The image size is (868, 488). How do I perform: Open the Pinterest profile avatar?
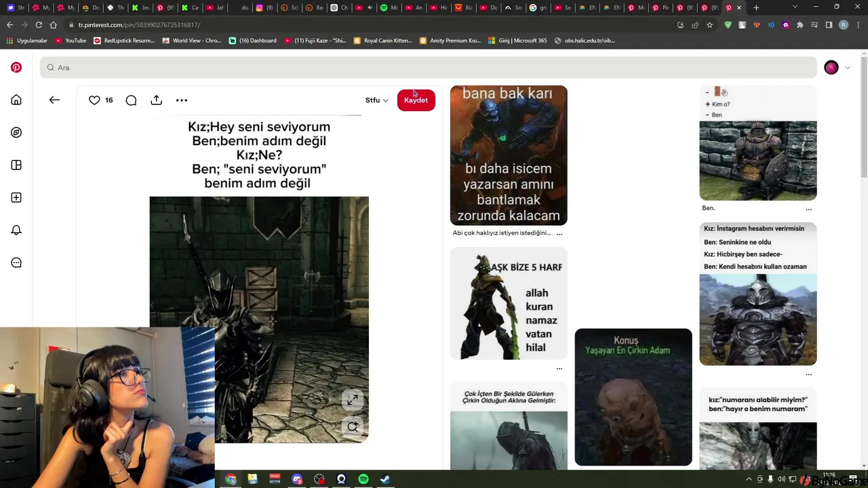point(831,67)
